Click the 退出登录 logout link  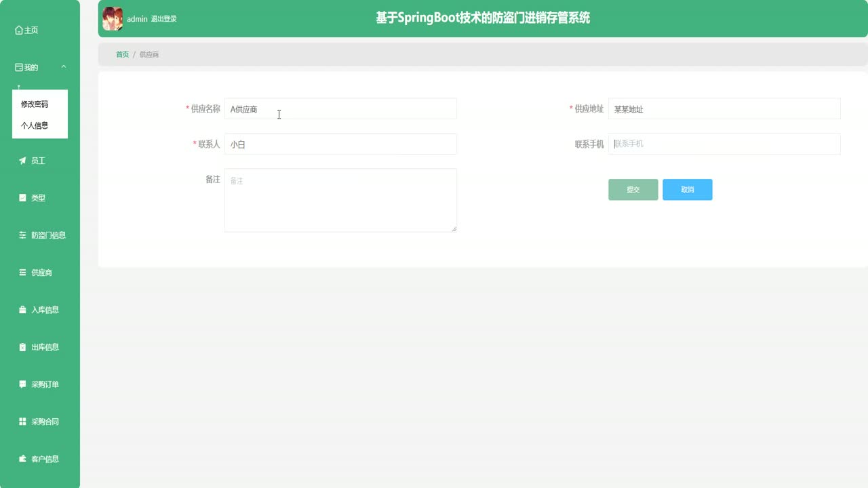(163, 19)
